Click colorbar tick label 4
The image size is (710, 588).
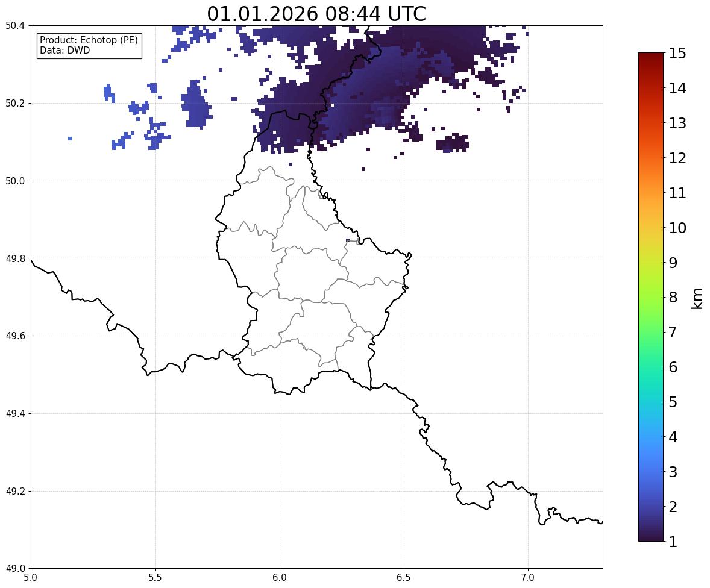click(673, 436)
